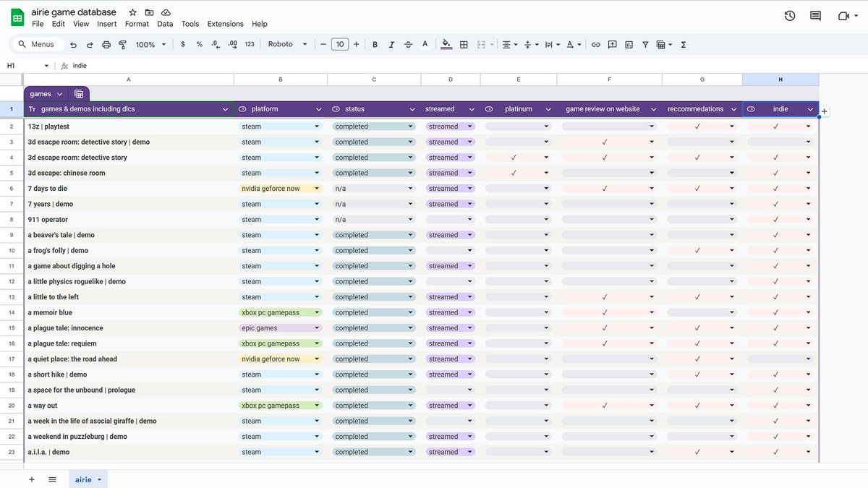
Task: Click the Insert comment icon
Action: click(612, 45)
